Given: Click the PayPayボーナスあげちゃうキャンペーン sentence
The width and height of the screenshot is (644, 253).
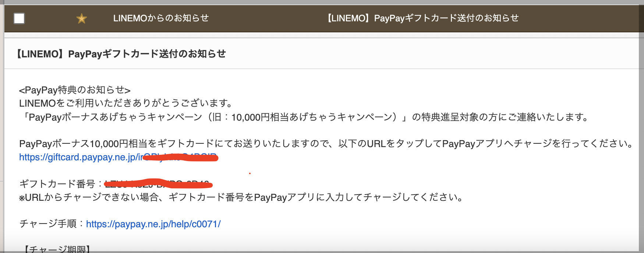Looking at the screenshot, I should (304, 117).
